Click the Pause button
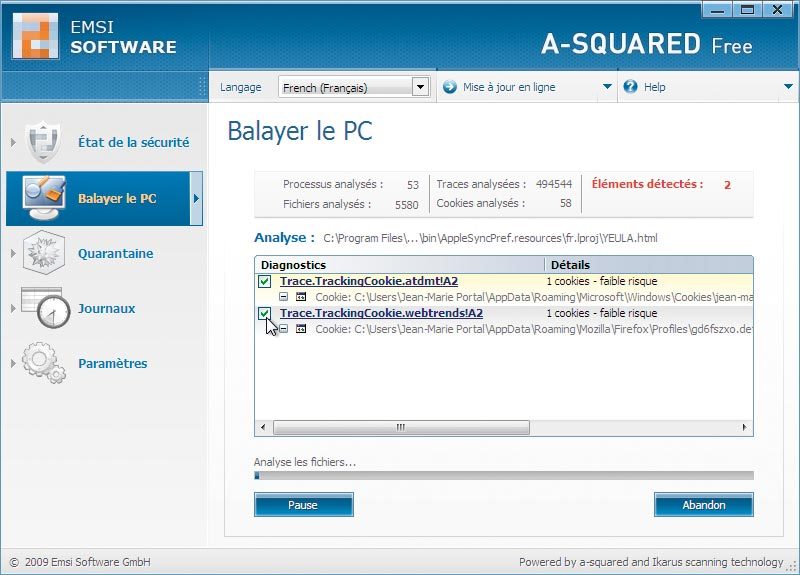This screenshot has width=800, height=575. point(304,505)
